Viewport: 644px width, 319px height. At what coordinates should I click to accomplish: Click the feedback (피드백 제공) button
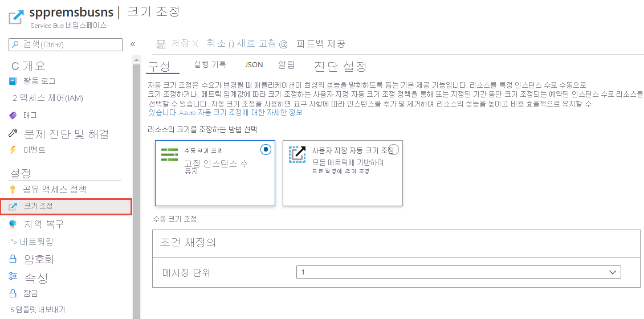[x=320, y=44]
